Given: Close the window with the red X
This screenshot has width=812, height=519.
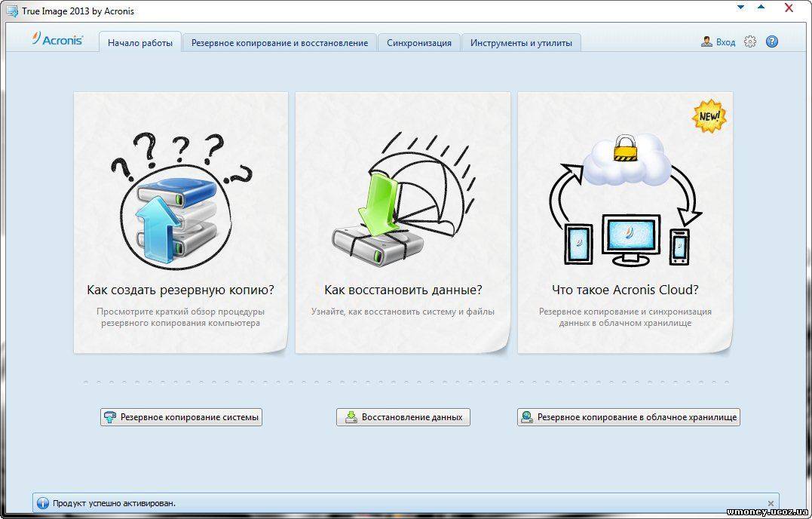Looking at the screenshot, I should (789, 8).
